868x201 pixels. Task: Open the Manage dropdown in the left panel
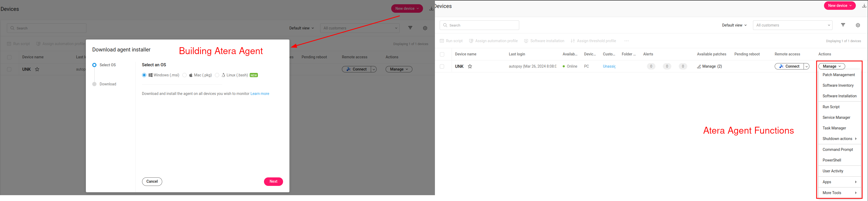(x=399, y=69)
